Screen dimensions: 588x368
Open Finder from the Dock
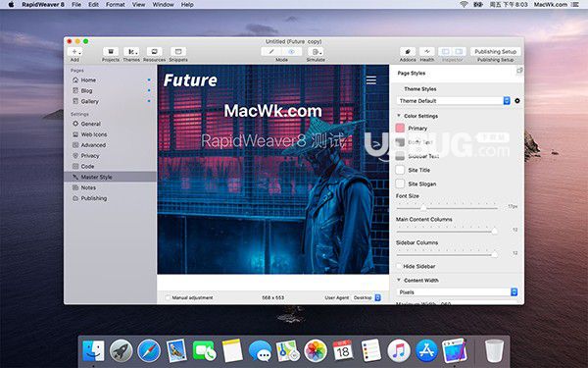coord(93,350)
